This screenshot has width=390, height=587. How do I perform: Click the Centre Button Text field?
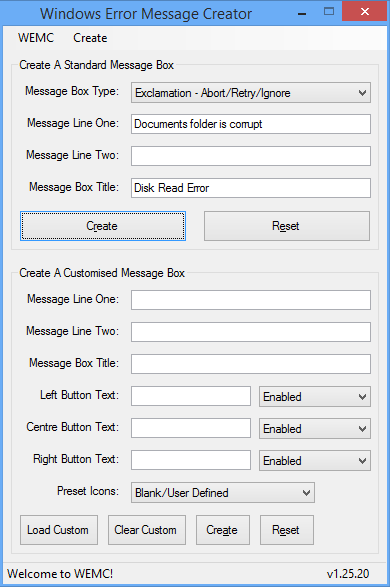click(191, 428)
